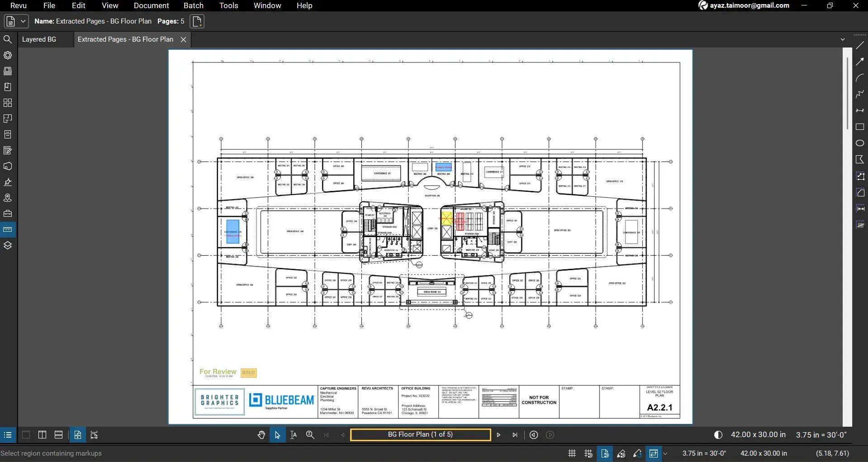Open the file properties dropdown arrow

(23, 21)
